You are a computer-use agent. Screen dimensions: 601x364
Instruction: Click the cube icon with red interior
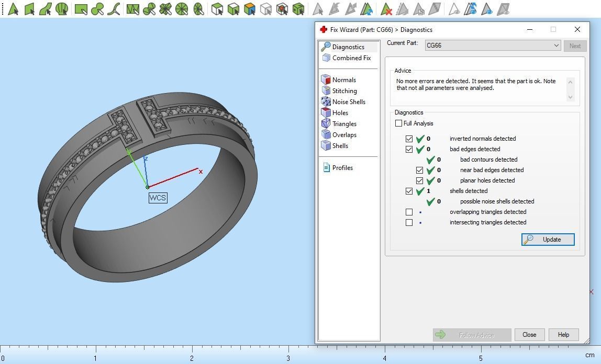pyautogui.click(x=282, y=9)
